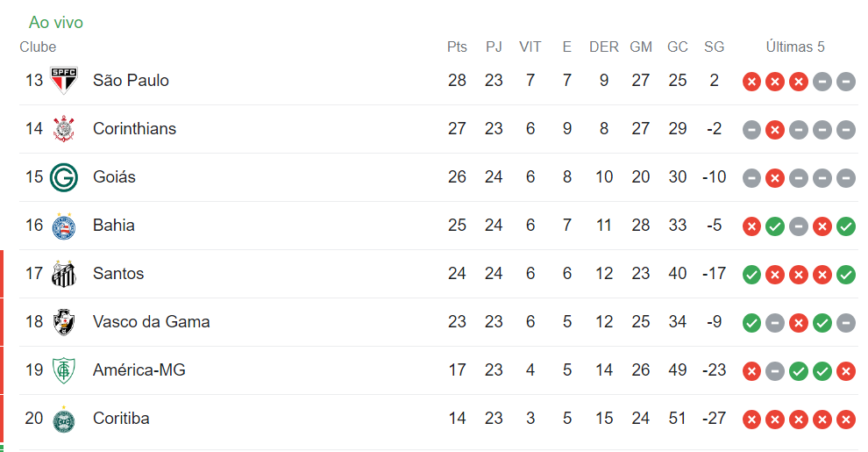Click Coritiba's most recent loss icon
868x452 pixels.
click(845, 419)
